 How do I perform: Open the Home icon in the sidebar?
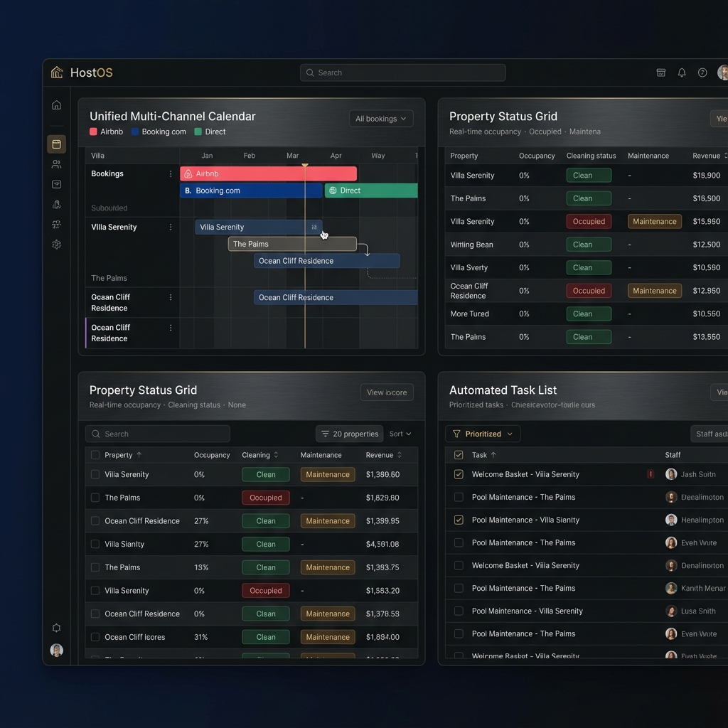coord(56,105)
